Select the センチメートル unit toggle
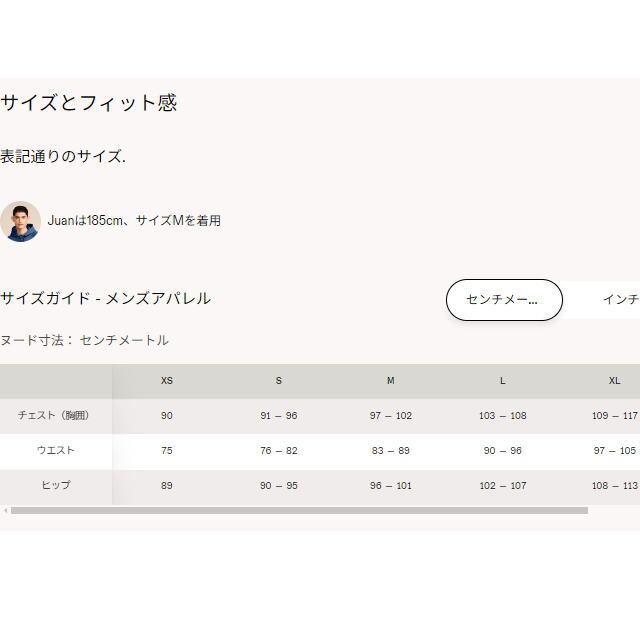Image resolution: width=640 pixels, height=640 pixels. pyautogui.click(x=504, y=300)
